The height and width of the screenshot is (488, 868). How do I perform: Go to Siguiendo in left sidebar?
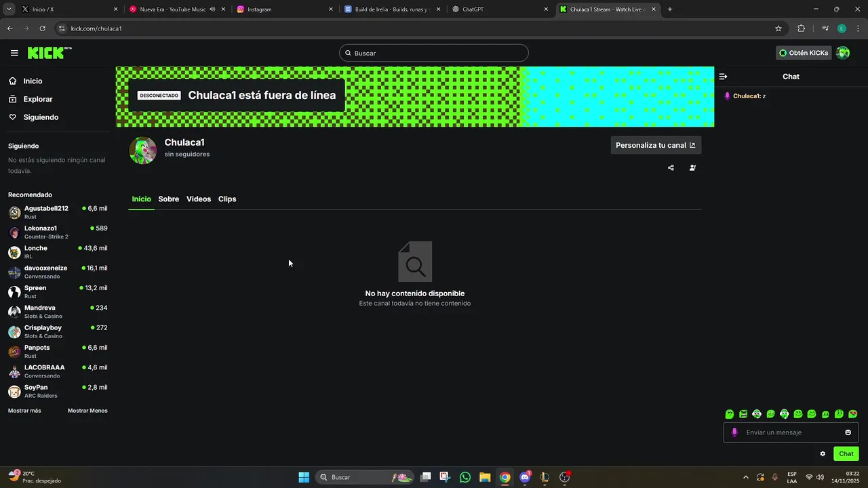[33, 117]
